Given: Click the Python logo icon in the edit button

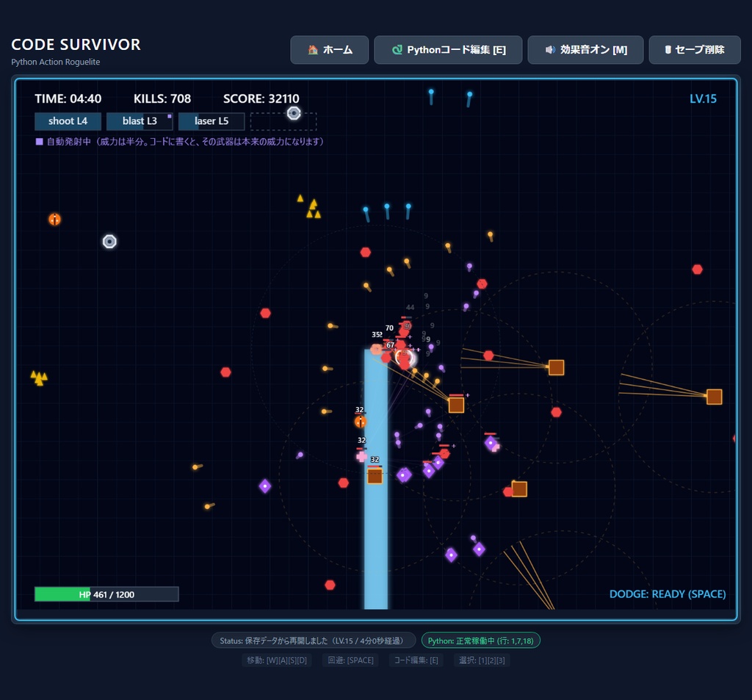Looking at the screenshot, I should pyautogui.click(x=397, y=49).
